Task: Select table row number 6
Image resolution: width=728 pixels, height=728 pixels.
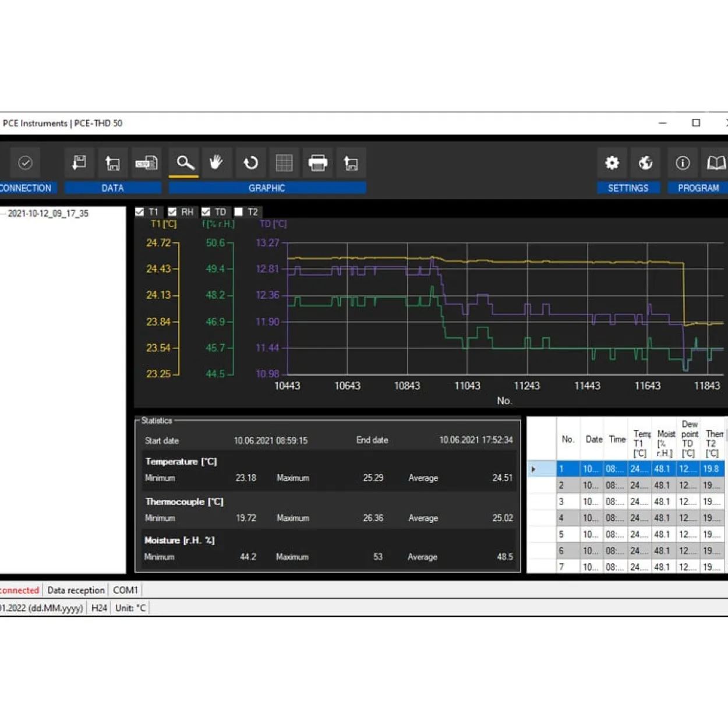Action: coord(626,550)
